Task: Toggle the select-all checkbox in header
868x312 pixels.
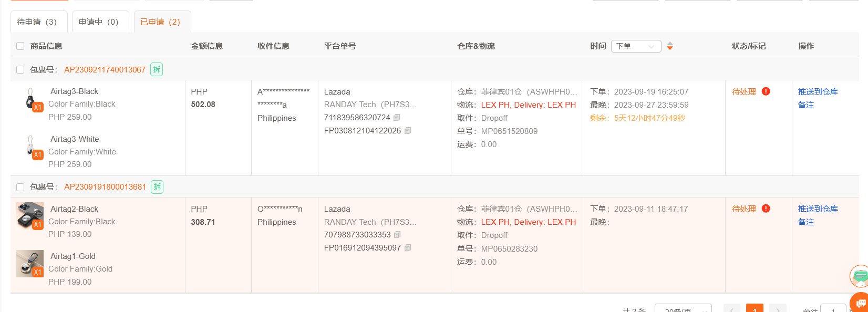Action: [20, 46]
